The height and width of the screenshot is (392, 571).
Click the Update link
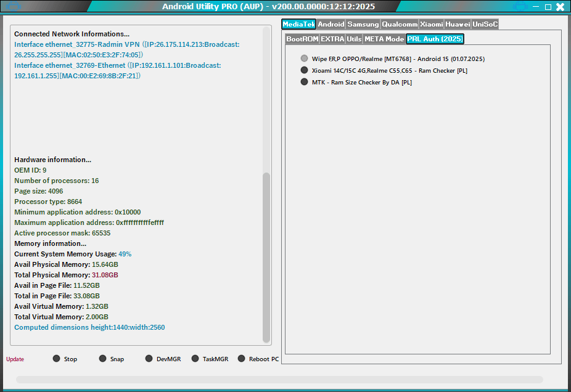point(14,359)
